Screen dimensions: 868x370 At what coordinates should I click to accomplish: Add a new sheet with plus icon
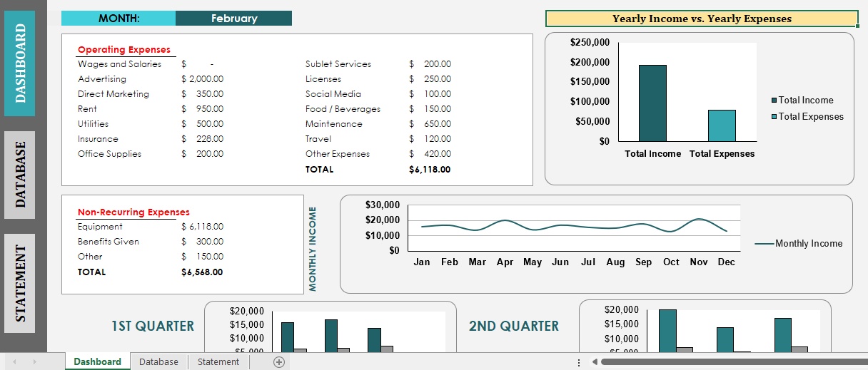pos(279,362)
